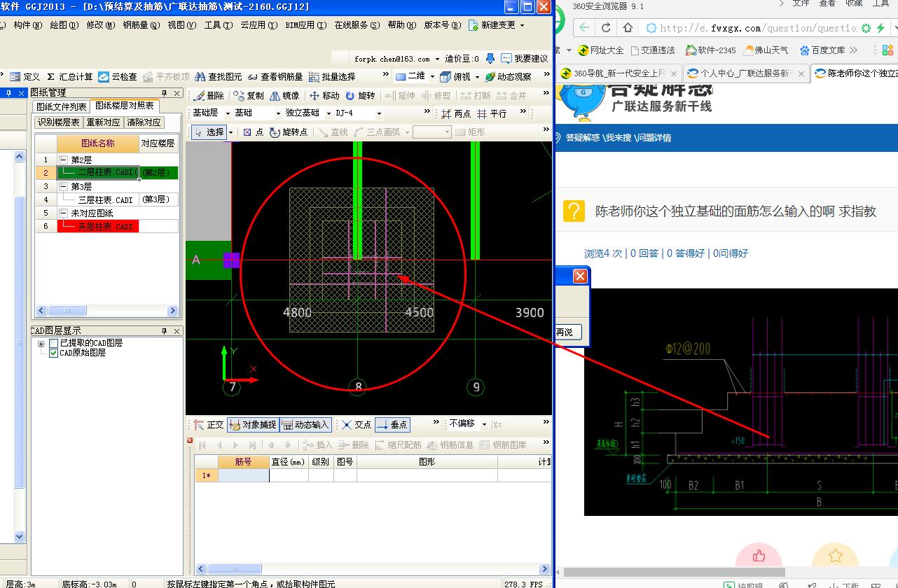Activate 批量选择 batch select
The image size is (898, 588).
332,77
